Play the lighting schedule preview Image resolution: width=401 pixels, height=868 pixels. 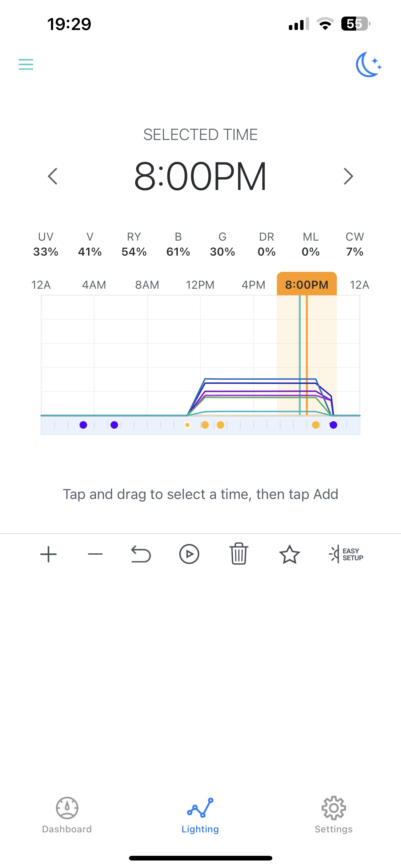pos(189,554)
